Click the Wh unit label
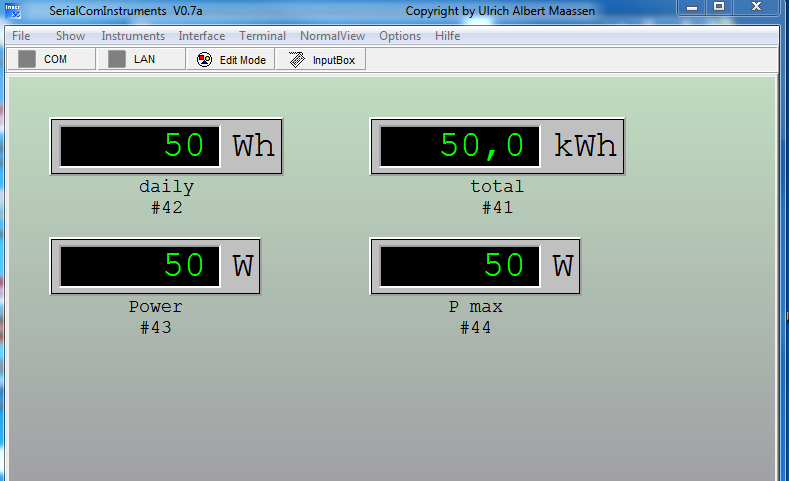The image size is (789, 481). (x=254, y=146)
